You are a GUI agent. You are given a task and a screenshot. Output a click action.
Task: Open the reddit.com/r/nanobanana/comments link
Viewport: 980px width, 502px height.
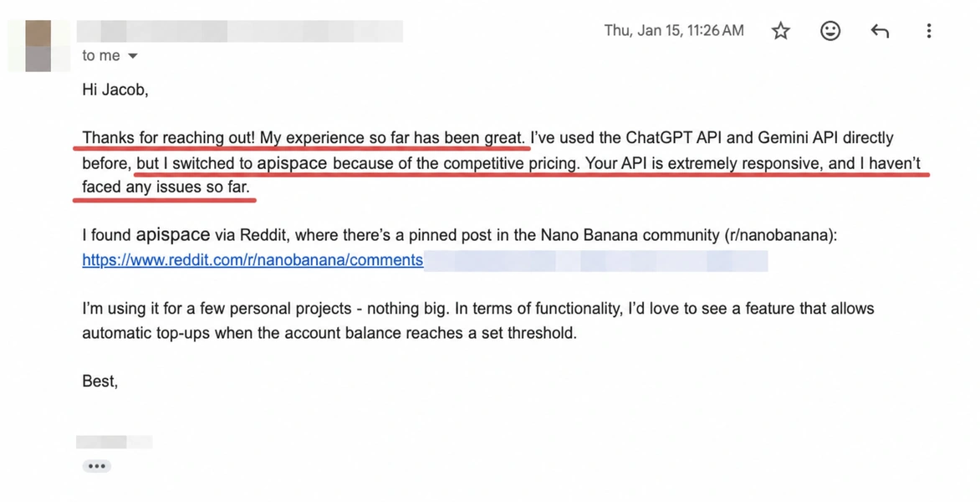coord(253,260)
